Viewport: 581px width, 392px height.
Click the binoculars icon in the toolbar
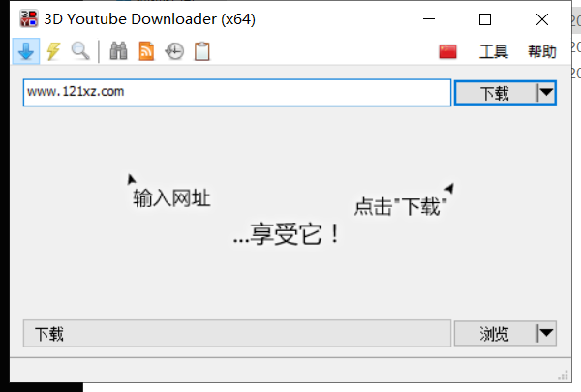click(119, 52)
